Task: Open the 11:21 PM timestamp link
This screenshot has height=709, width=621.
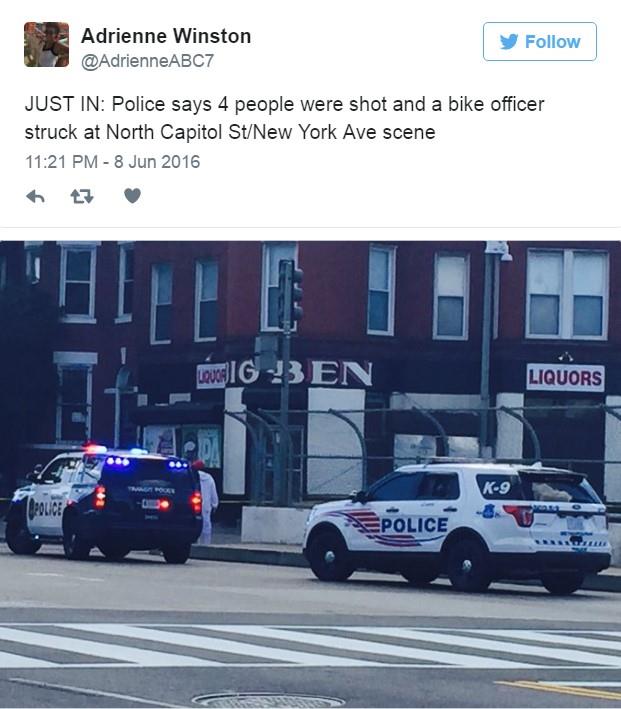Action: (x=61, y=162)
